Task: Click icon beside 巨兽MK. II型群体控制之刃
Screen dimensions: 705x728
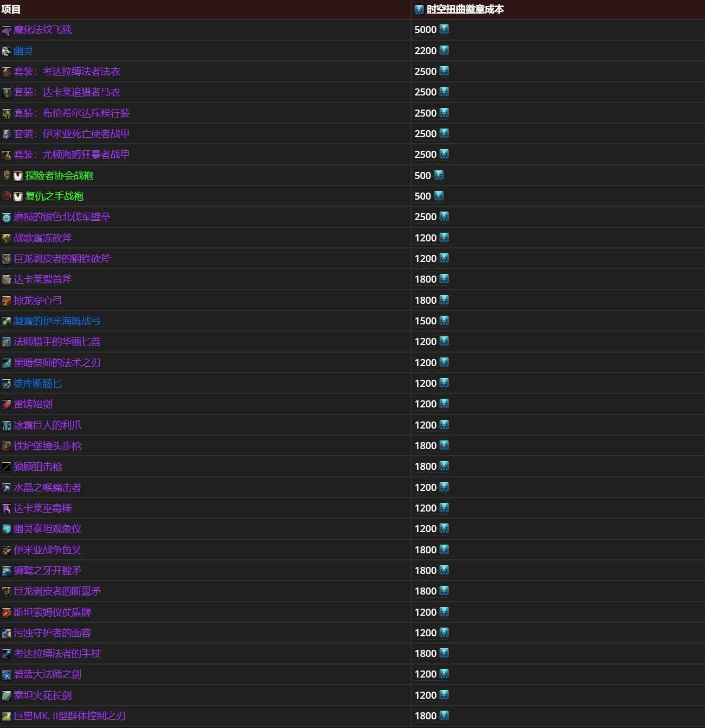Action: pos(7,717)
